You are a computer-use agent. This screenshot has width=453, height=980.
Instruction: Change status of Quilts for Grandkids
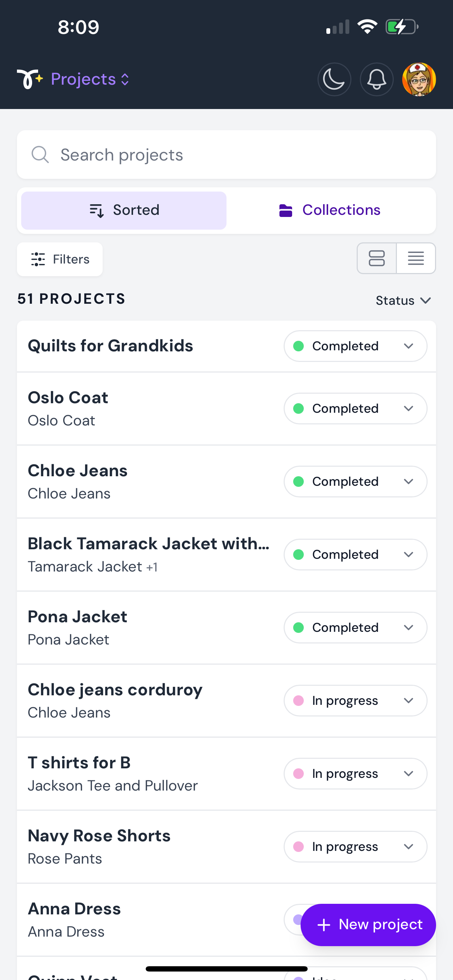click(355, 346)
